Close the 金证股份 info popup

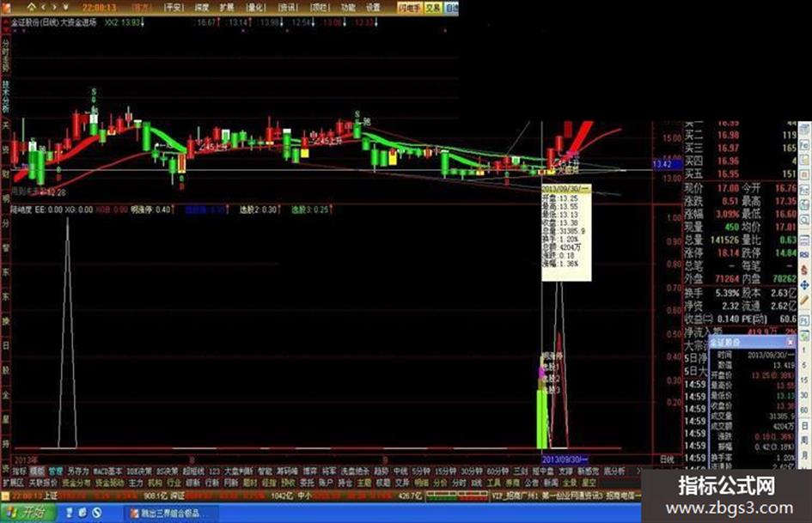coord(791,343)
